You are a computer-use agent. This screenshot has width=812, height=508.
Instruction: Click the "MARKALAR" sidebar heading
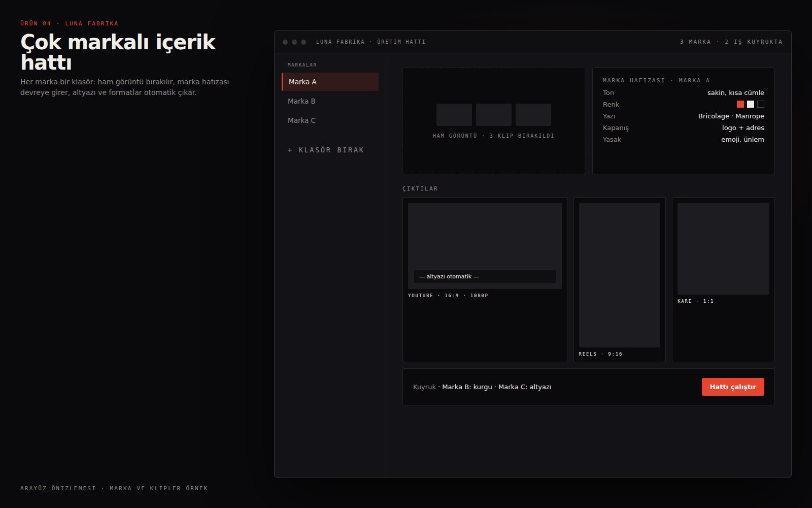pyautogui.click(x=302, y=65)
